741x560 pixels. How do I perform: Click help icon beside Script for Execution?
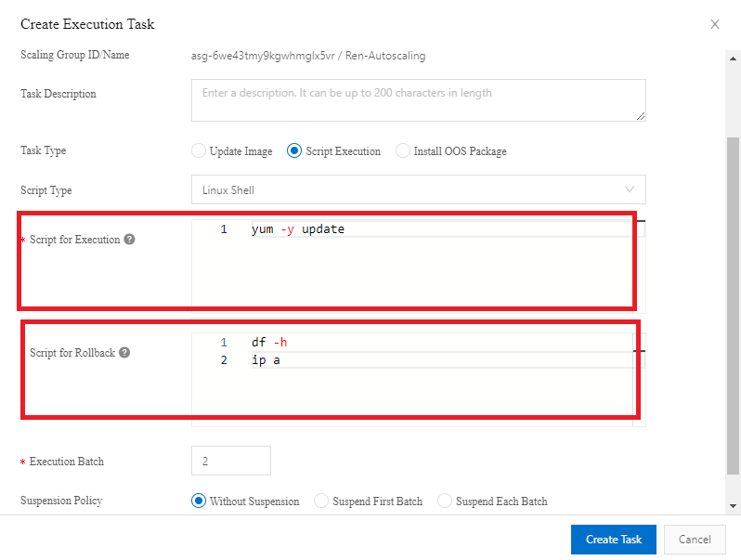pos(130,240)
